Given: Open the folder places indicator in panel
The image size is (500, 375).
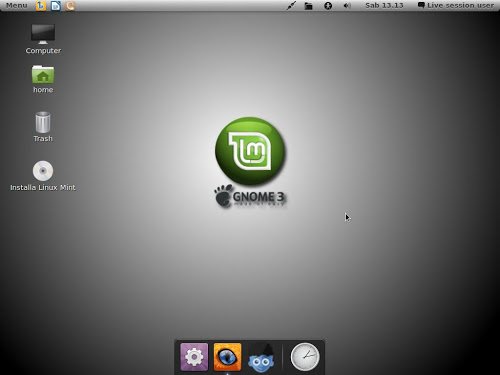Looking at the screenshot, I should pyautogui.click(x=309, y=6).
